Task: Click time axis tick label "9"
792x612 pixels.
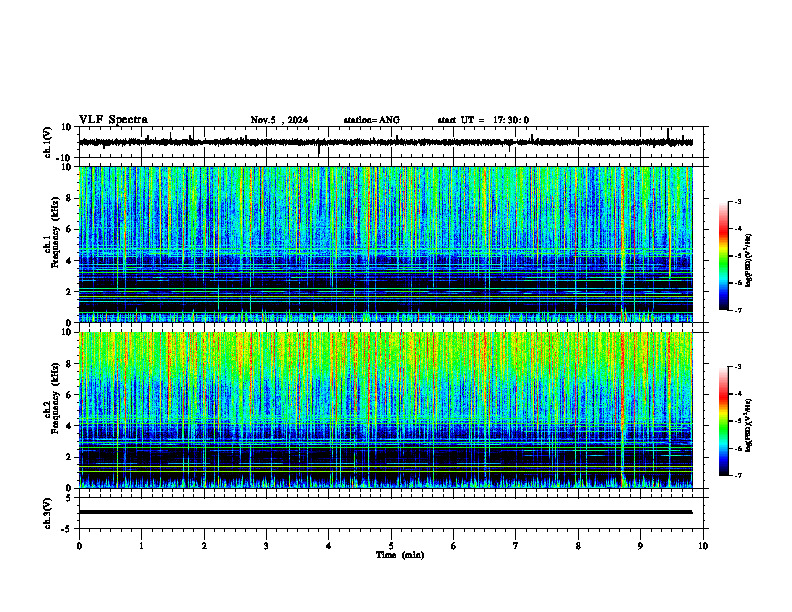Action: 640,546
